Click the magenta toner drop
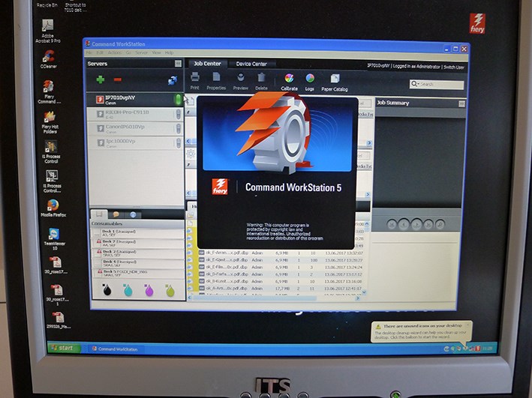The width and height of the screenshot is (532, 398). (149, 291)
